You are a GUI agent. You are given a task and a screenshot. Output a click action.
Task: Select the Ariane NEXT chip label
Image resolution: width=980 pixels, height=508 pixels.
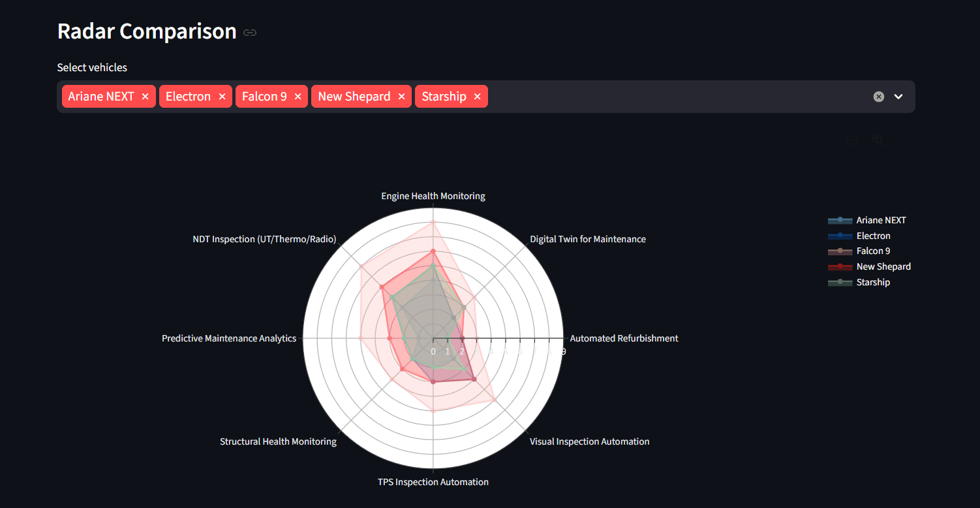pyautogui.click(x=101, y=97)
